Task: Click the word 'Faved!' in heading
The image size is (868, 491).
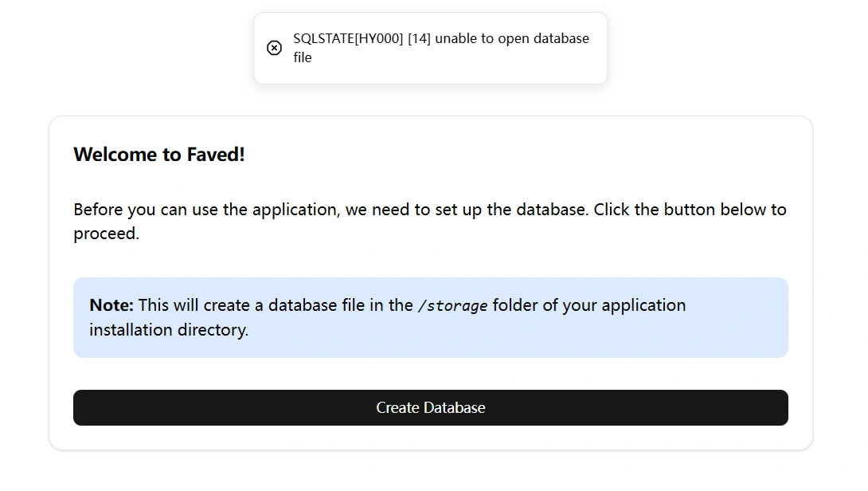Action: click(x=215, y=155)
